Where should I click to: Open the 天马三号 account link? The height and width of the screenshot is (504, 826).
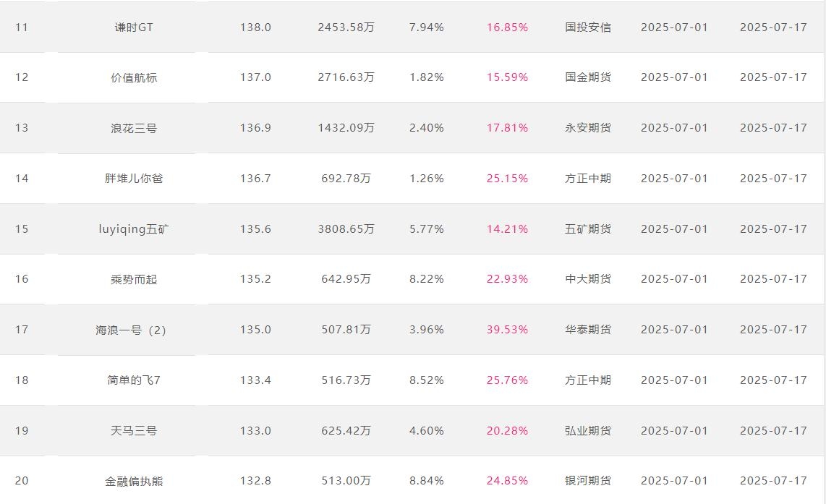tap(134, 431)
